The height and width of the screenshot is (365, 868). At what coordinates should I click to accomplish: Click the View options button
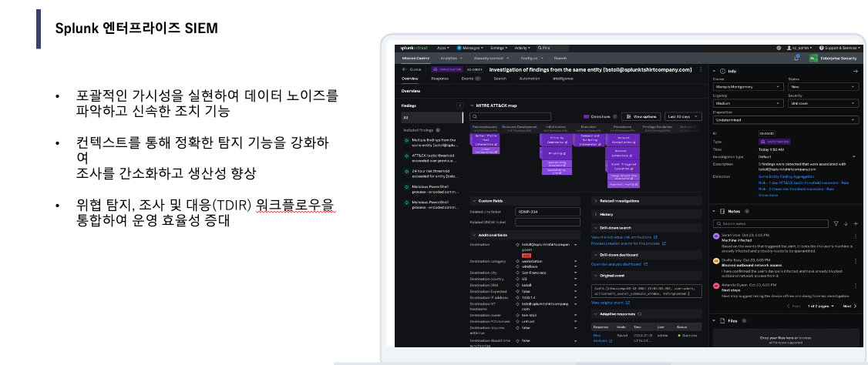click(641, 116)
